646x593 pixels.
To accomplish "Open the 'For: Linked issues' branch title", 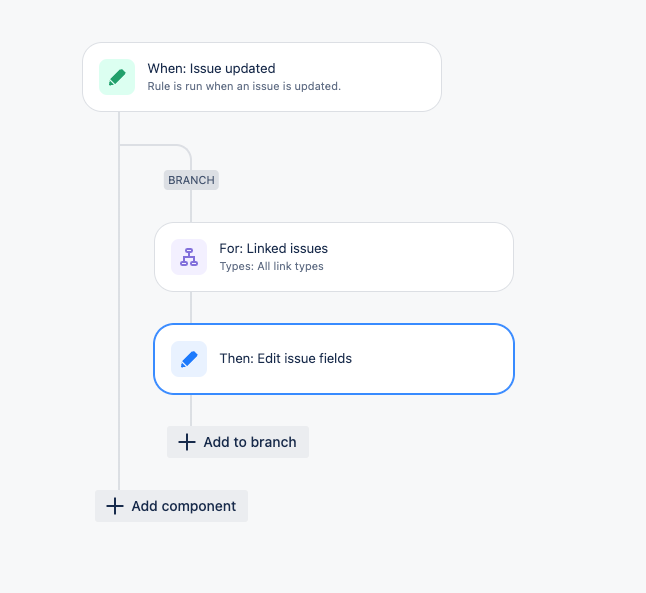I will point(274,248).
